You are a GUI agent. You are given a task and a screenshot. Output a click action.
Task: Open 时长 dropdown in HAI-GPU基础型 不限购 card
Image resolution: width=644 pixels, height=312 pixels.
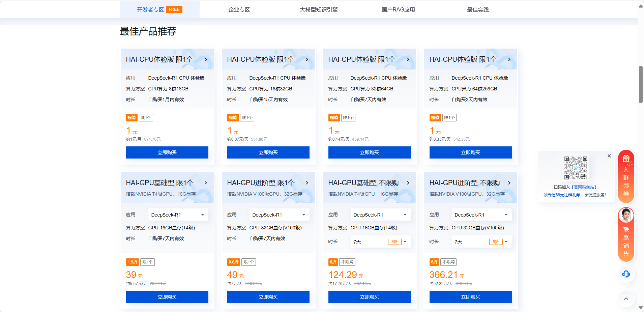pos(380,242)
